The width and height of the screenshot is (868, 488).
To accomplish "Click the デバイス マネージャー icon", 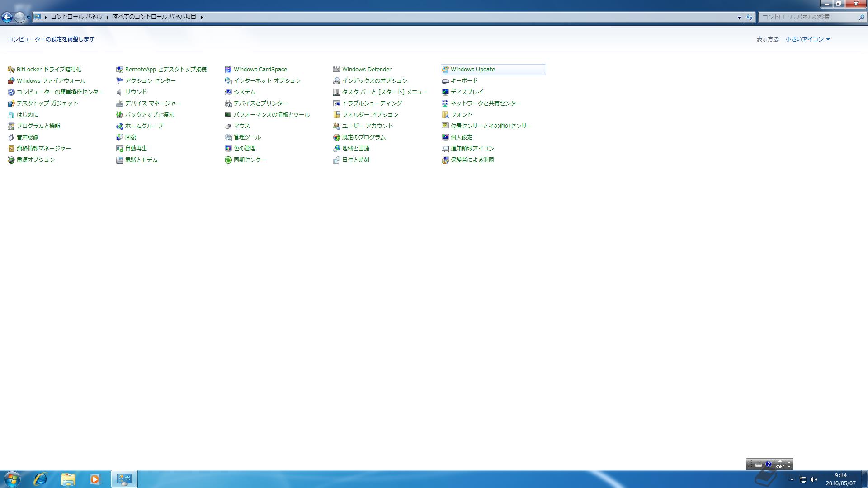I will coord(120,103).
